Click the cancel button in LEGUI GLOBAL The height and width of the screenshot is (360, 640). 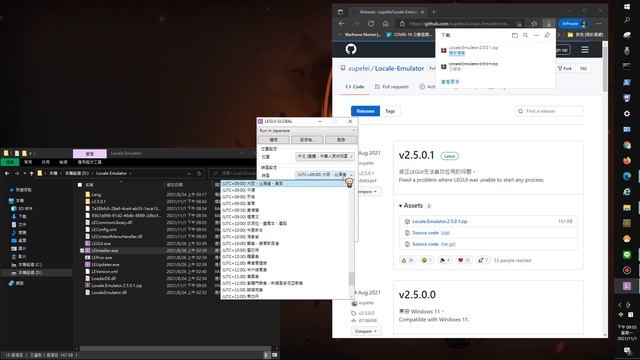coord(341,140)
